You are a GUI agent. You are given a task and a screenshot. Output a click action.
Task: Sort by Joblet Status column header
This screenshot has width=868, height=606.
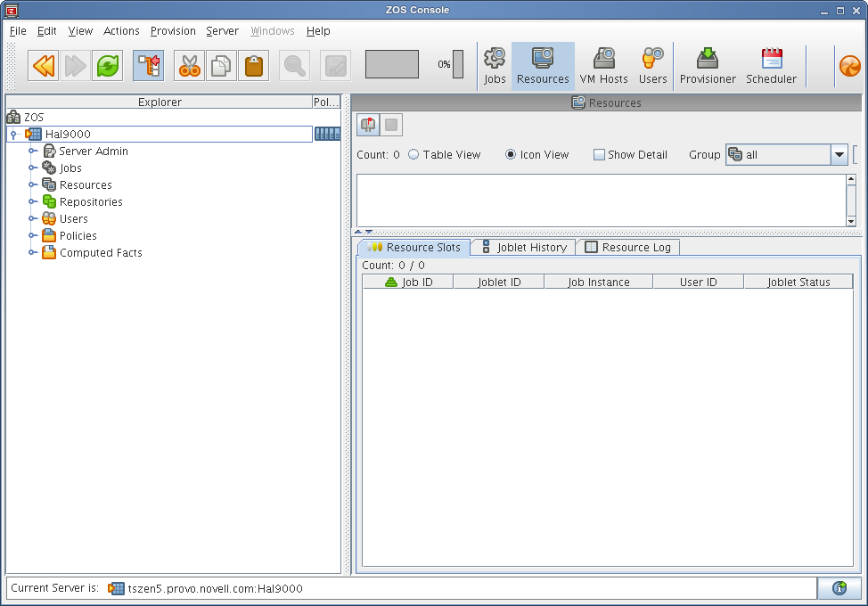[798, 283]
